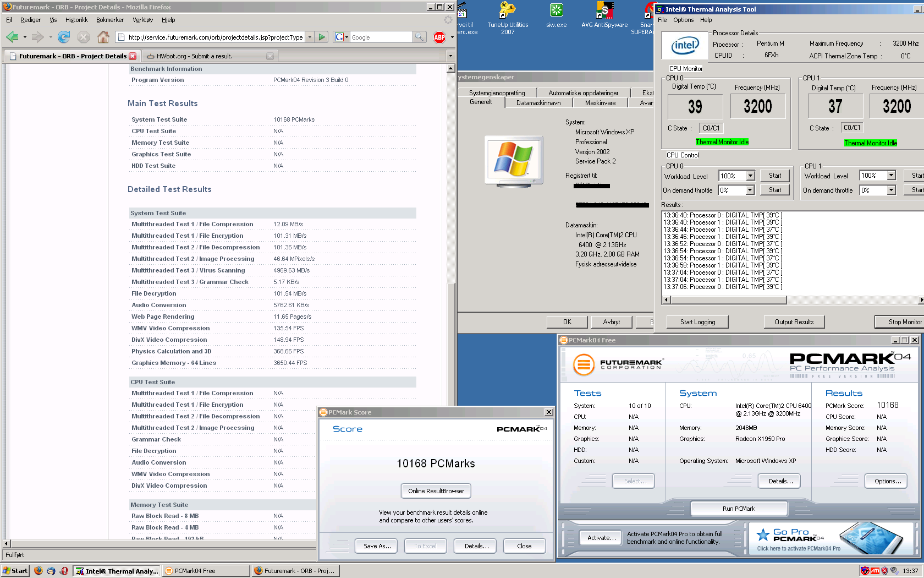This screenshot has height=578, width=924.
Task: Open the address bar URL dropdown
Action: pos(310,37)
